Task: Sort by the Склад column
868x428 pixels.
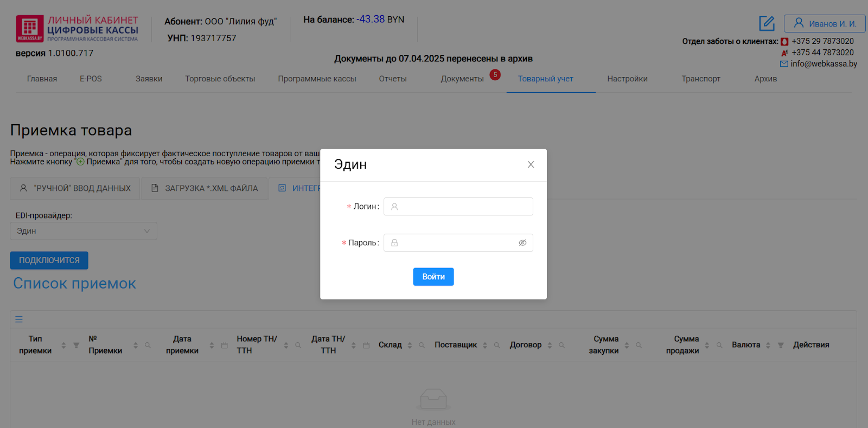Action: [410, 345]
